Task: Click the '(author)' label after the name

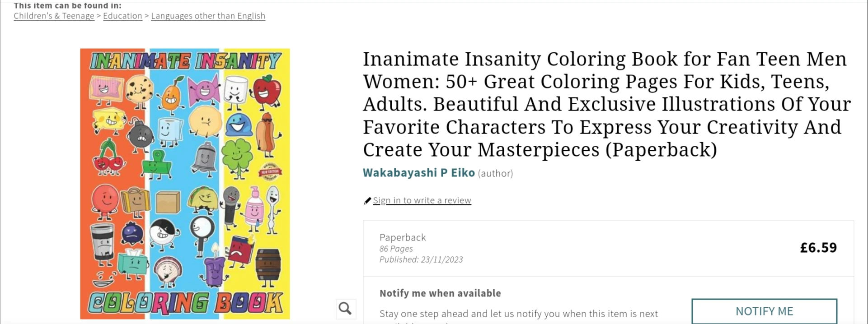Action: 495,173
